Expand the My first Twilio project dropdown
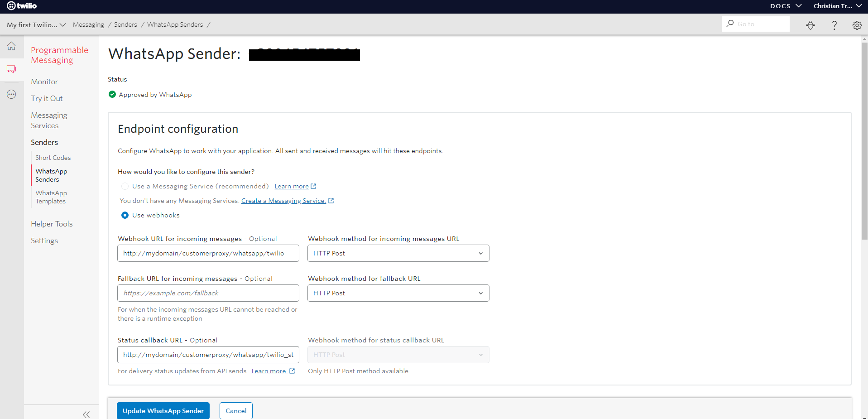The height and width of the screenshot is (419, 868). 36,25
